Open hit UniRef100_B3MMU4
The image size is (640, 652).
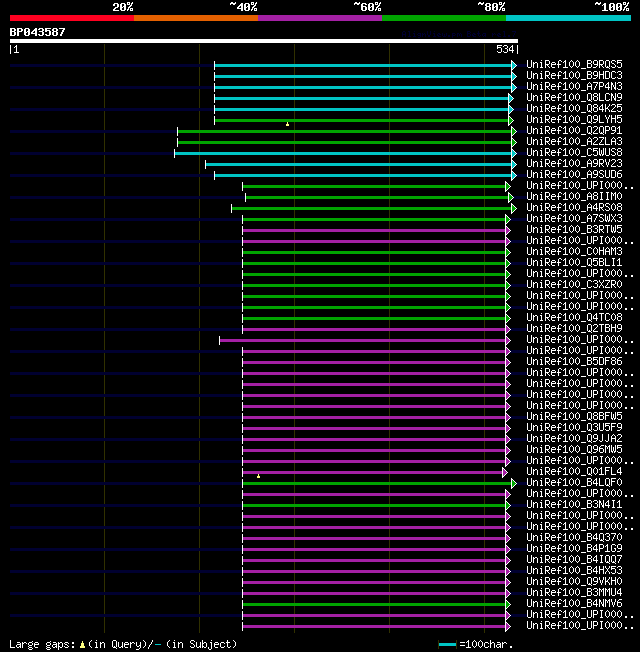coord(574,593)
